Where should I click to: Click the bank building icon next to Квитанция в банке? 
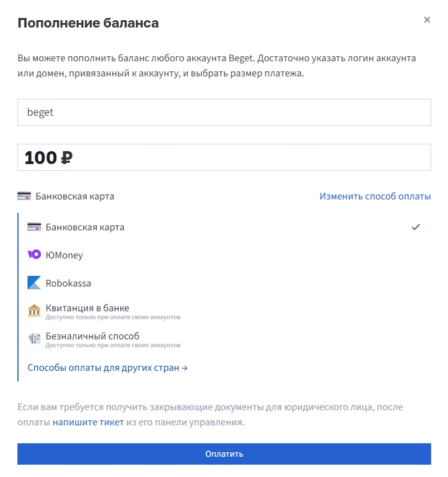pos(34,310)
